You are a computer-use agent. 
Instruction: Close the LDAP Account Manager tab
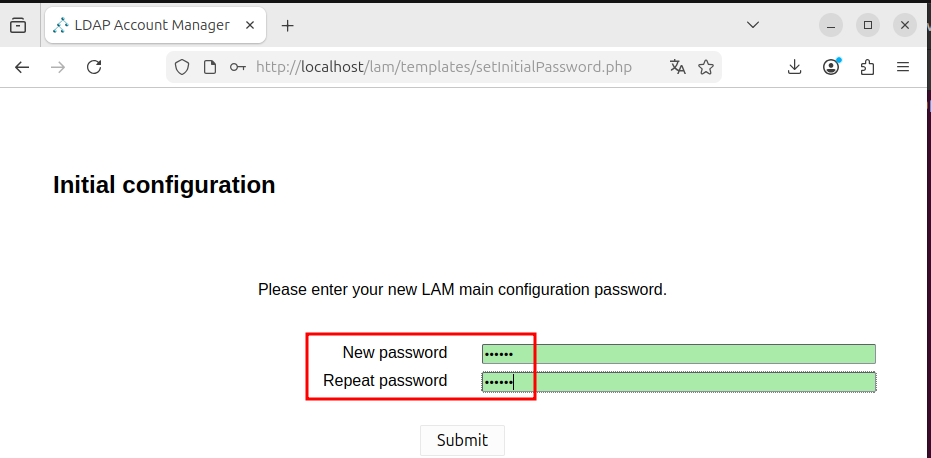pyautogui.click(x=248, y=25)
